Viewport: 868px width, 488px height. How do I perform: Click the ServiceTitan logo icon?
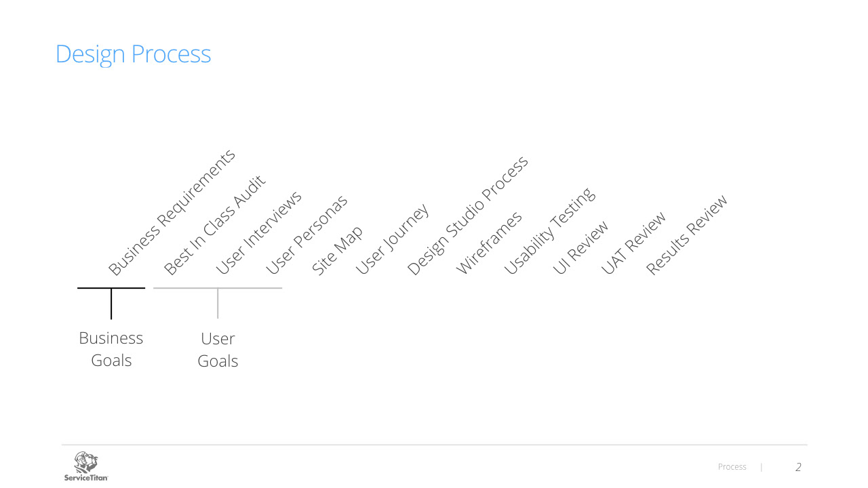[x=86, y=466]
